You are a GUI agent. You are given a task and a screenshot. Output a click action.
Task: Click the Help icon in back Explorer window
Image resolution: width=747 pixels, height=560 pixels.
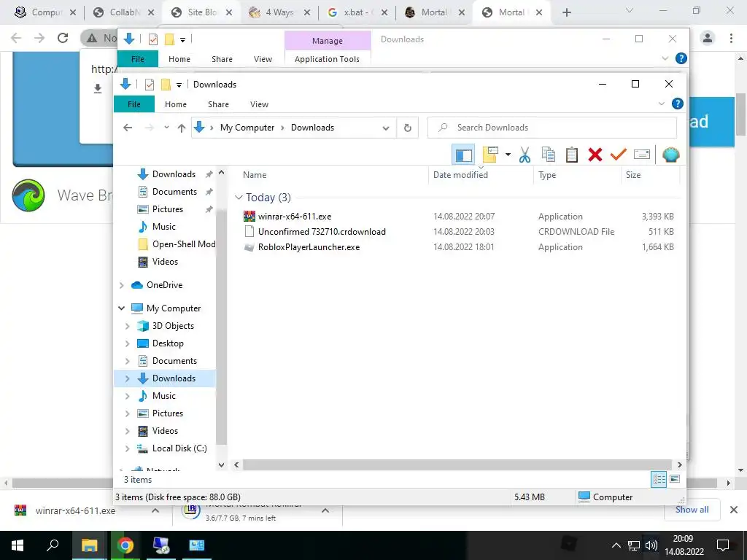tap(681, 58)
